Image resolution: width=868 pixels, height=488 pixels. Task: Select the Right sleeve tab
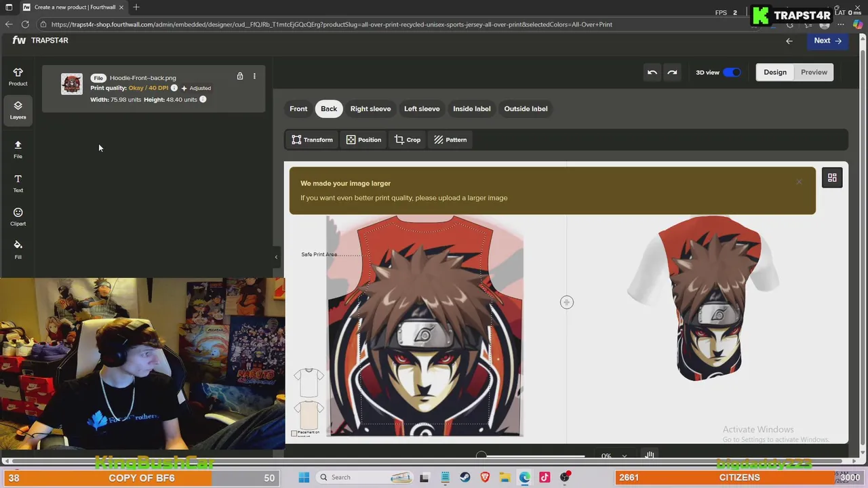[370, 108]
